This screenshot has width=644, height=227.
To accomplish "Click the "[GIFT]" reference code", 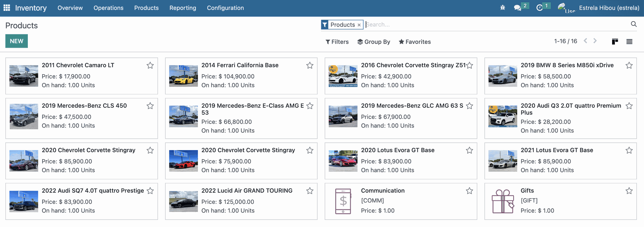I will [x=529, y=200].
